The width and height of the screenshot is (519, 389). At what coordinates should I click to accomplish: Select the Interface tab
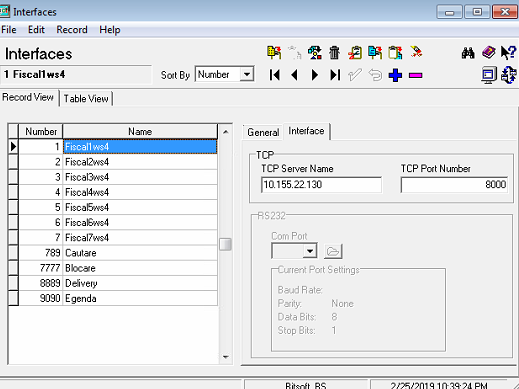(x=306, y=131)
